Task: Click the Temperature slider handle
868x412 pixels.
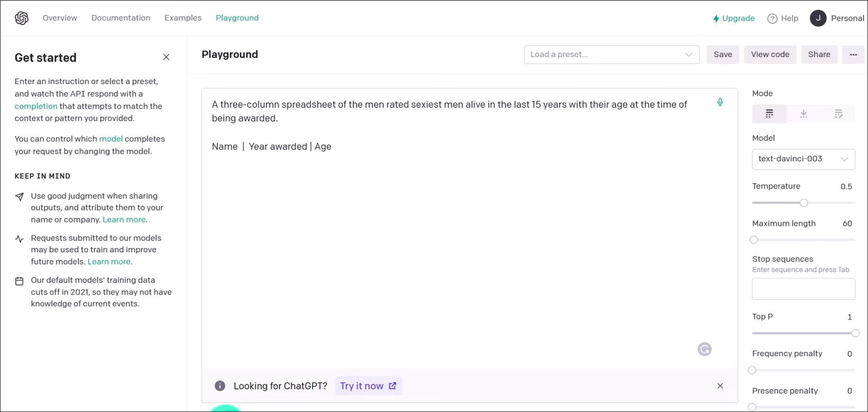Action: click(804, 203)
